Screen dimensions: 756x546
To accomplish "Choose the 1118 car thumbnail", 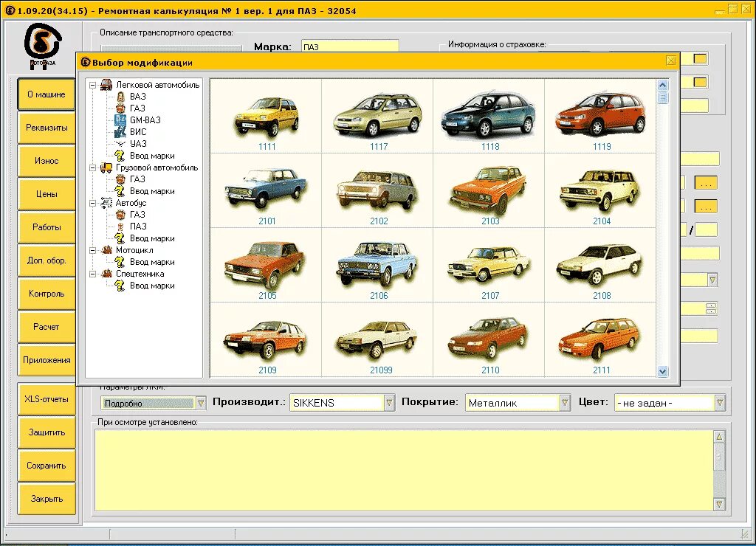I will (489, 114).
